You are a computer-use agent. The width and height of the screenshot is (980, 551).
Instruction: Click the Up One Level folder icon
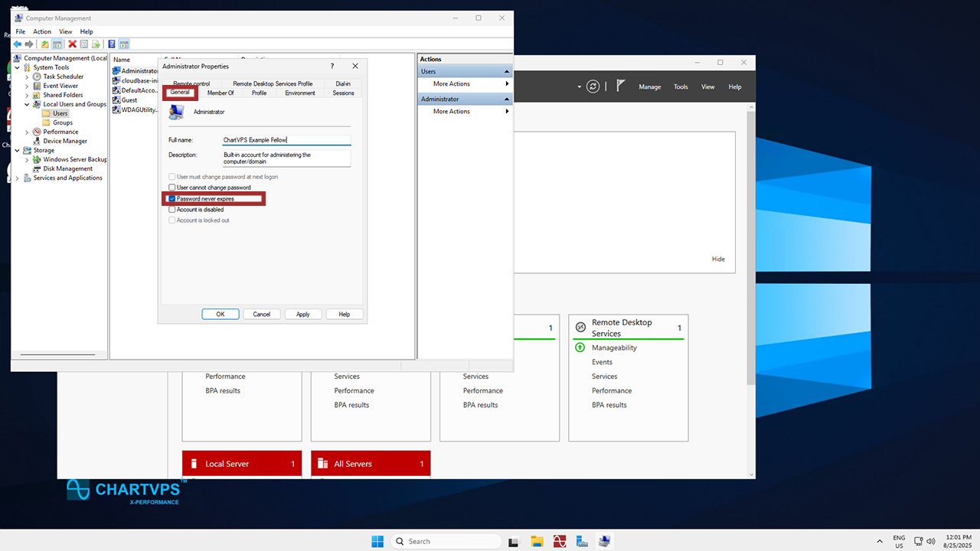[45, 44]
